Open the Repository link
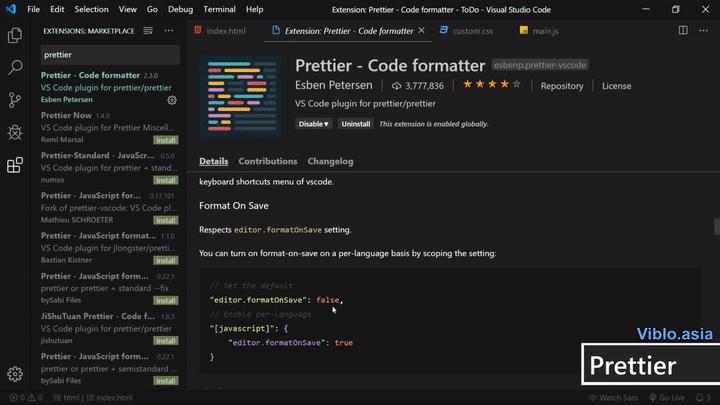 point(562,86)
